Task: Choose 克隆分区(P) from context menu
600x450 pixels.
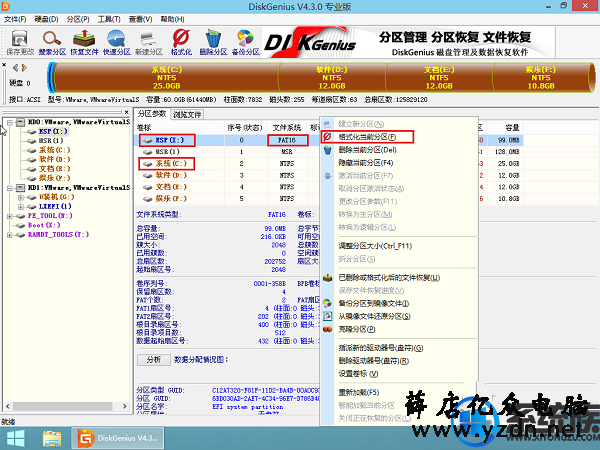Action: coord(357,329)
